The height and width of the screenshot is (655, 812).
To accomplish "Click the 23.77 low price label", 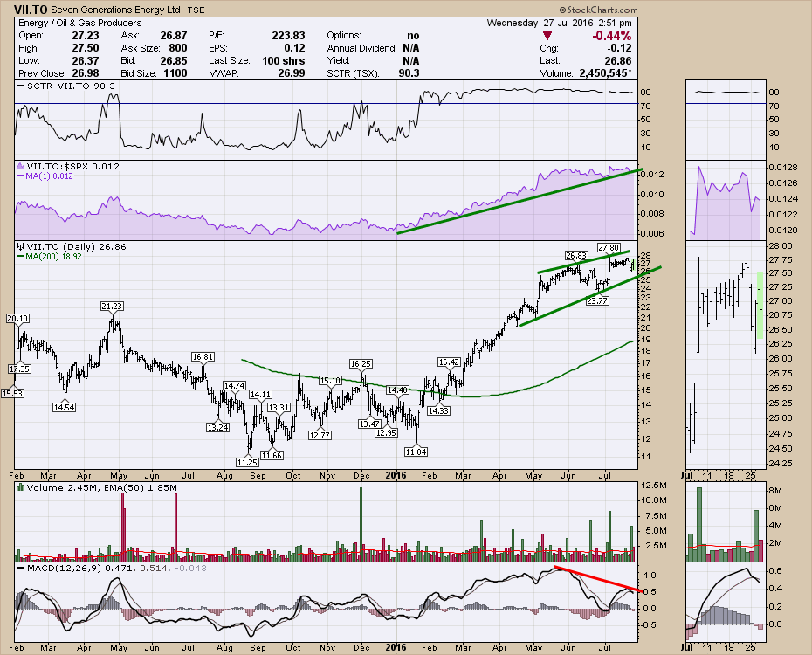I will [596, 300].
